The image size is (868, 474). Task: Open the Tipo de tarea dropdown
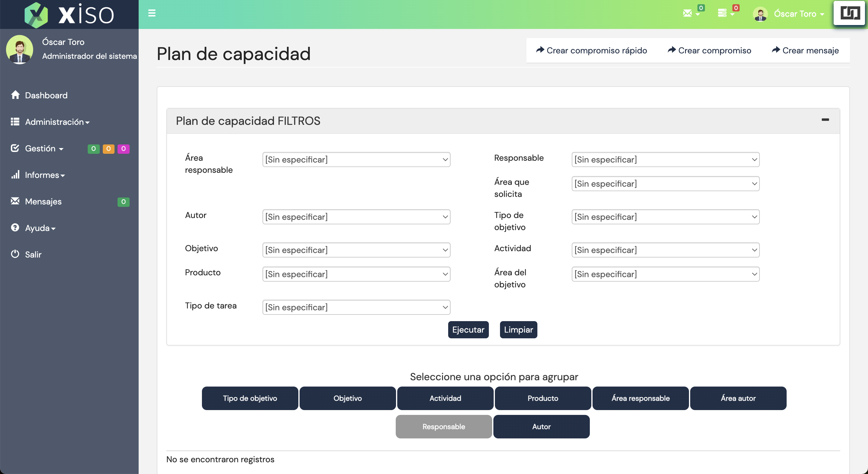356,307
